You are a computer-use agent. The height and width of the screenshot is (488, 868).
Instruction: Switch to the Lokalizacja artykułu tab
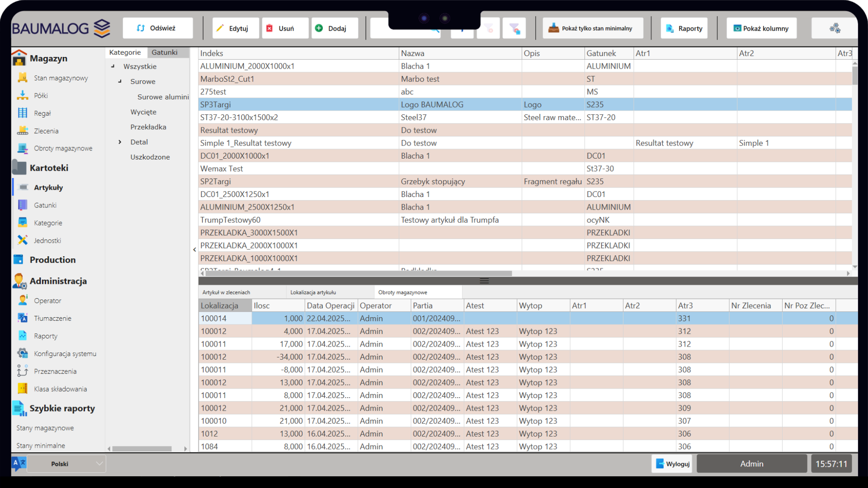313,292
